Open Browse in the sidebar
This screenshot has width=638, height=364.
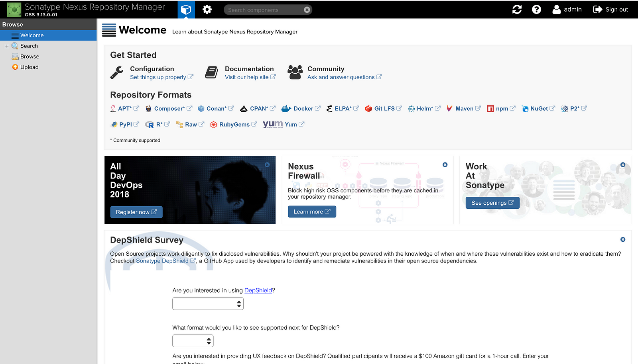(30, 57)
